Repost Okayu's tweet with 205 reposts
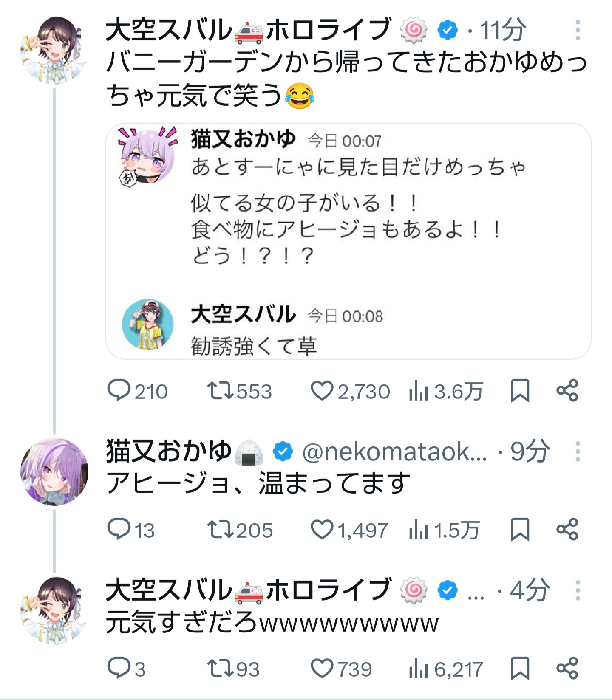 pyautogui.click(x=220, y=529)
